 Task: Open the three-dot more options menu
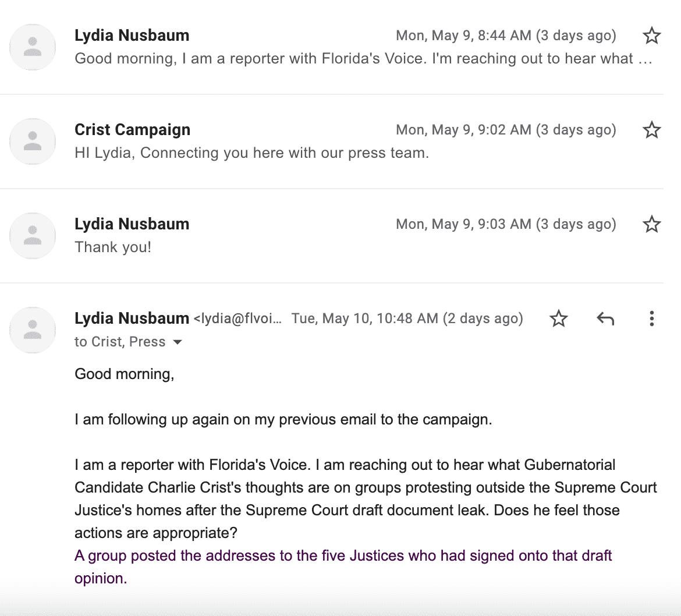[x=651, y=318]
